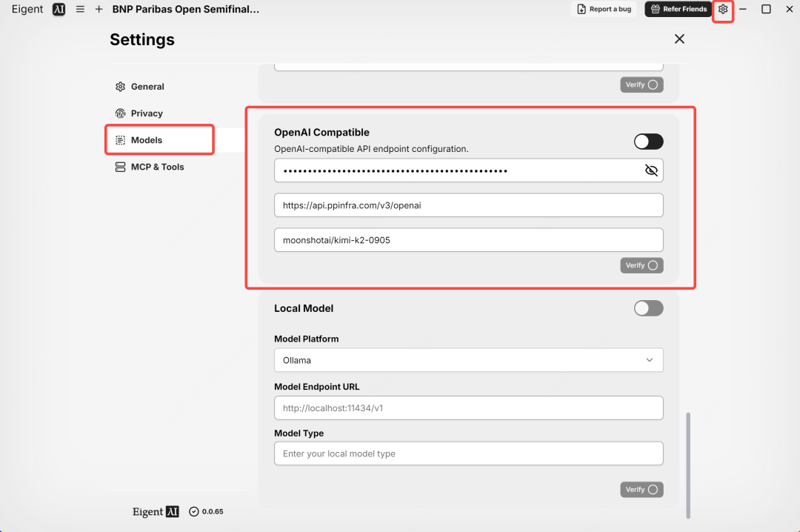Click the Model Endpoint URL field

468,408
